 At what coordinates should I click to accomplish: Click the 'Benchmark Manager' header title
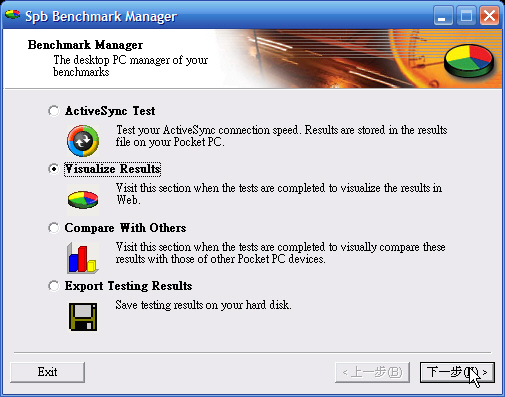click(85, 45)
